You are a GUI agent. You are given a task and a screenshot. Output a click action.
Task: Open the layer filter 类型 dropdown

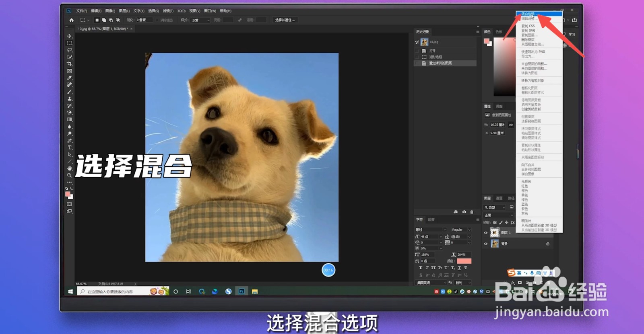coord(495,207)
